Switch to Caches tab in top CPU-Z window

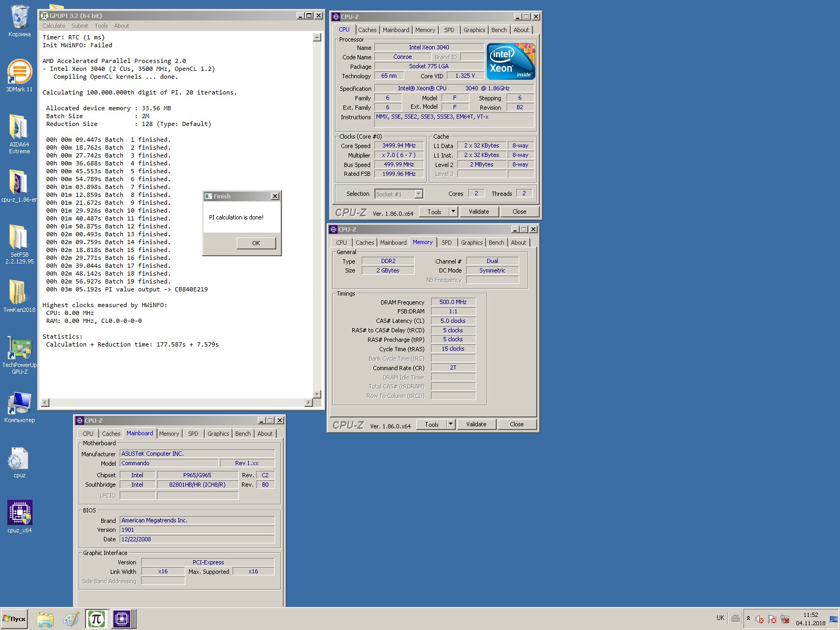click(367, 30)
